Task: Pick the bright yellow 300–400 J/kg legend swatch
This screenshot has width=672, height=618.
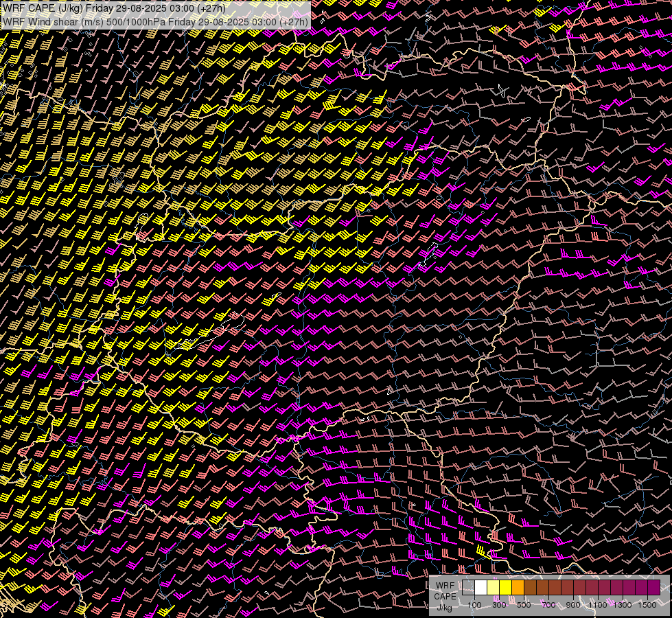Action: (506, 587)
